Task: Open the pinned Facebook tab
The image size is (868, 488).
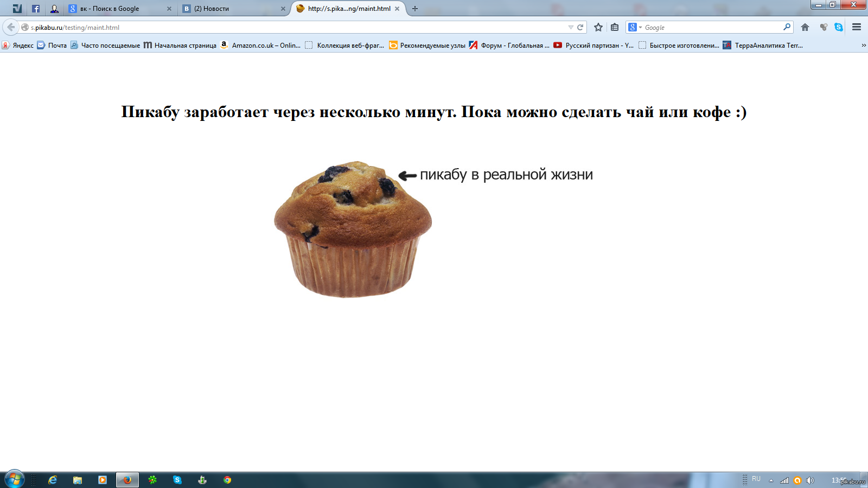Action: (x=36, y=9)
